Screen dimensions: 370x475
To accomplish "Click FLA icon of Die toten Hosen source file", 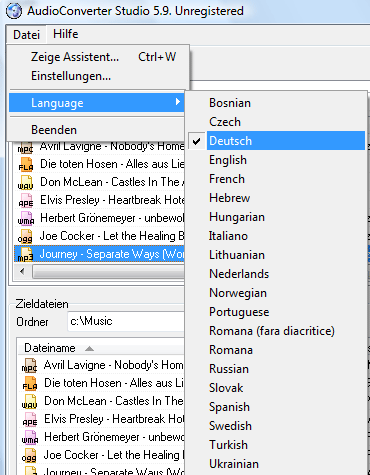I will (x=25, y=164).
